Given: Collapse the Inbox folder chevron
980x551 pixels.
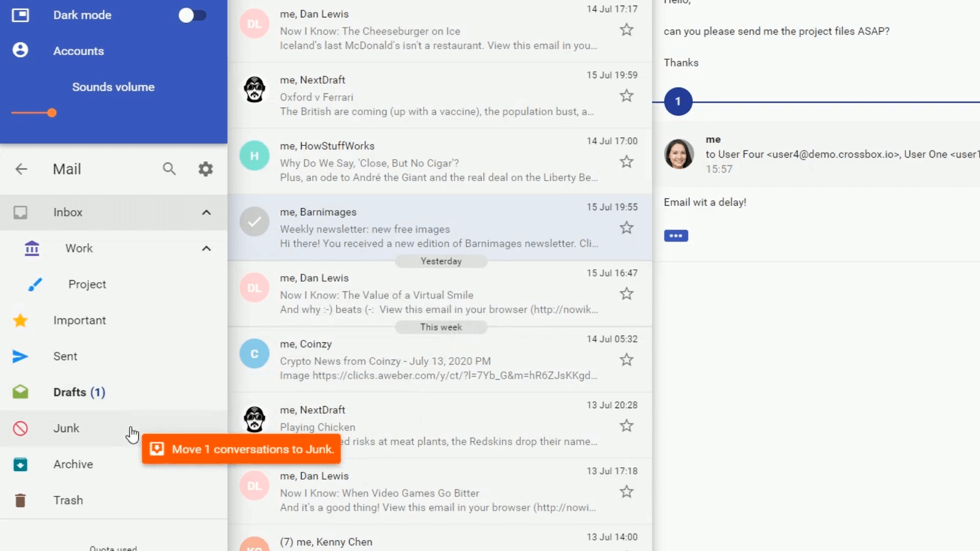Looking at the screenshot, I should click(x=206, y=212).
